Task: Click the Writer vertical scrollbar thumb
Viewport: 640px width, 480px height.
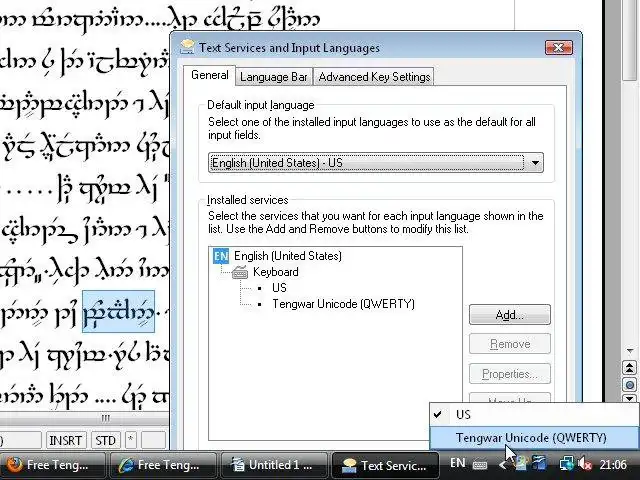Action: 630,40
